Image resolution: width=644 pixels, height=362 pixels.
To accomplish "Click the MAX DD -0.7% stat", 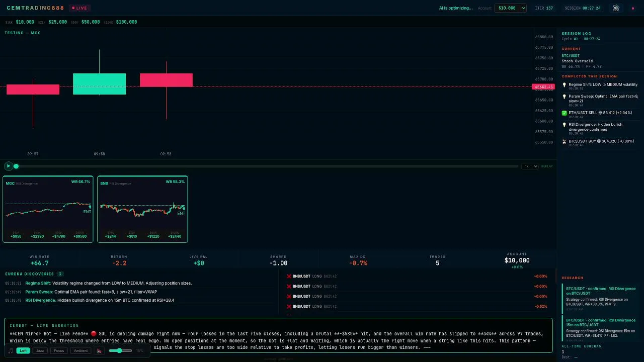I will [358, 260].
